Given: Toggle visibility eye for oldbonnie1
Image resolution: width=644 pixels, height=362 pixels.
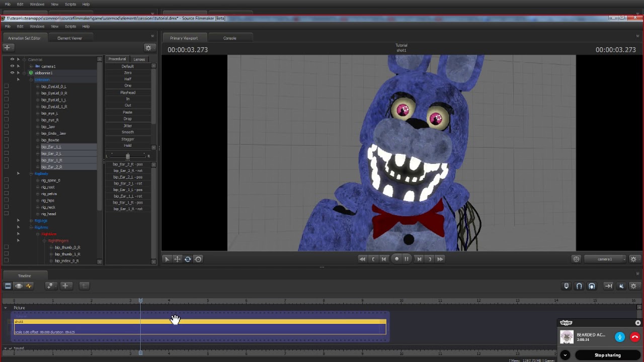Looking at the screenshot, I should click(x=12, y=73).
